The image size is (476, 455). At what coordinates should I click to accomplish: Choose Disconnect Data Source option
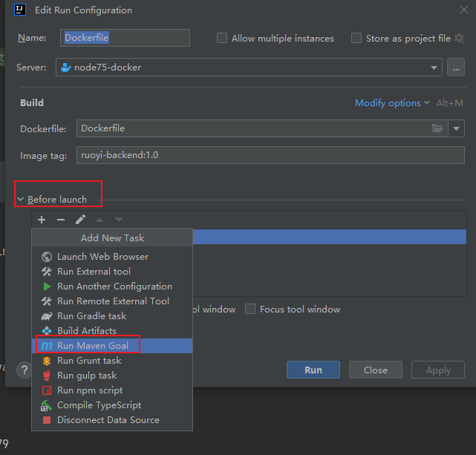click(x=112, y=420)
